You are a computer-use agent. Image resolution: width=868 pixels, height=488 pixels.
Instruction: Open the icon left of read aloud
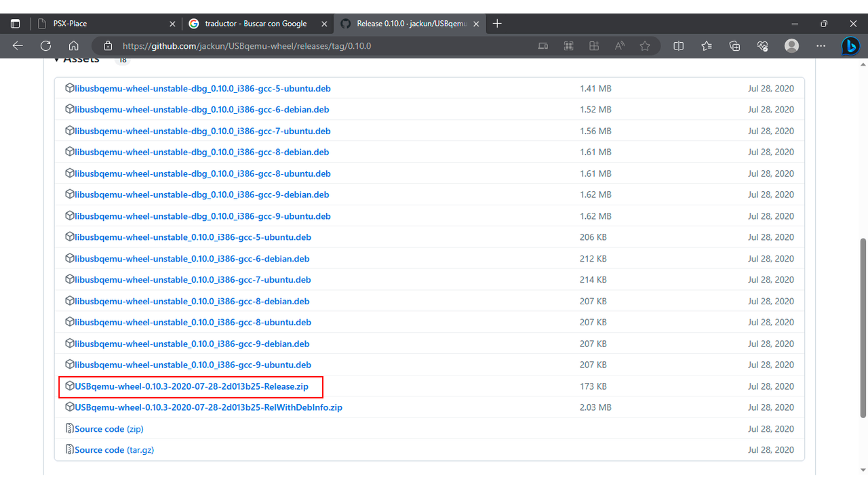(x=594, y=46)
